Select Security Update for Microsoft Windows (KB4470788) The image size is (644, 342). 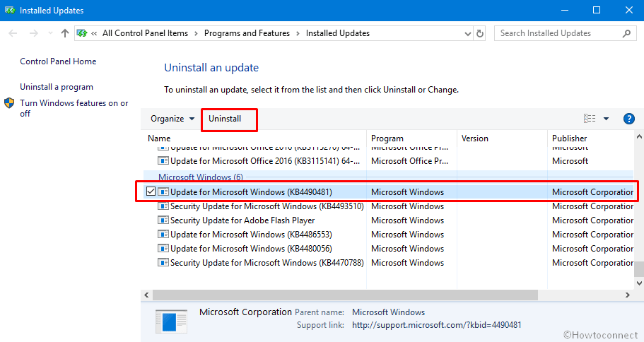(x=267, y=263)
